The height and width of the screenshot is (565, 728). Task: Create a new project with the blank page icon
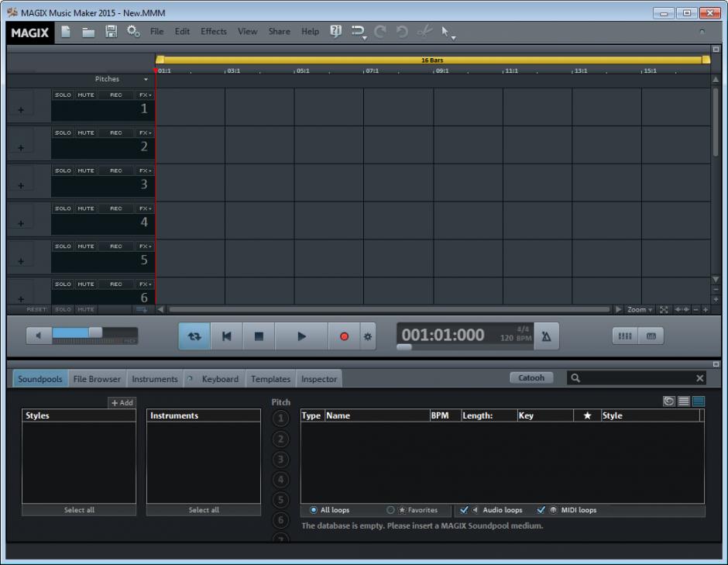[66, 32]
